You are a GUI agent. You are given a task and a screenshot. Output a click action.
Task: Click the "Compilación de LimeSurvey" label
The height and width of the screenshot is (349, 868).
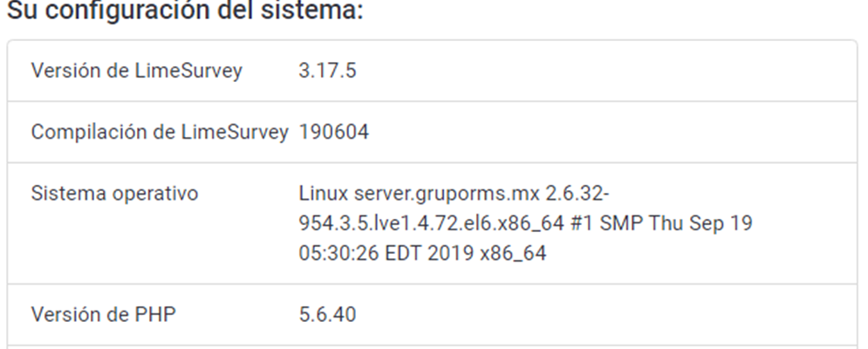point(160,133)
